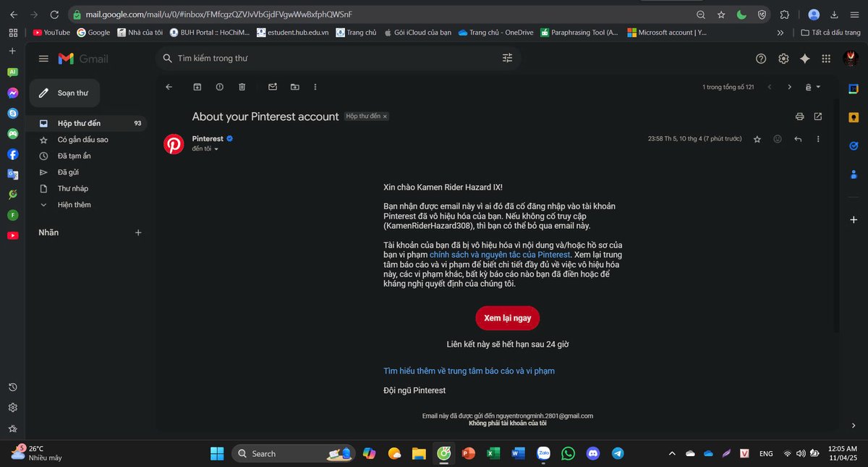Image resolution: width=868 pixels, height=467 pixels.
Task: Open Google Keep in the side panel
Action: tap(854, 117)
